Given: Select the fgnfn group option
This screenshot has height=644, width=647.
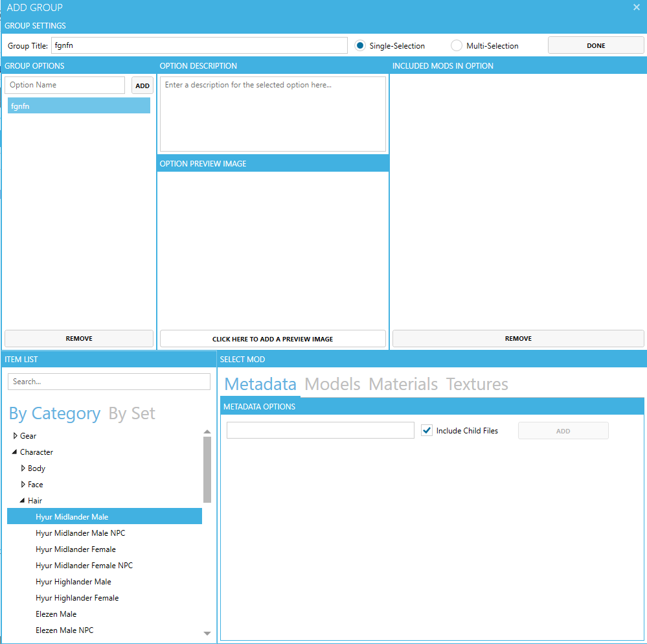Looking at the screenshot, I should (79, 106).
